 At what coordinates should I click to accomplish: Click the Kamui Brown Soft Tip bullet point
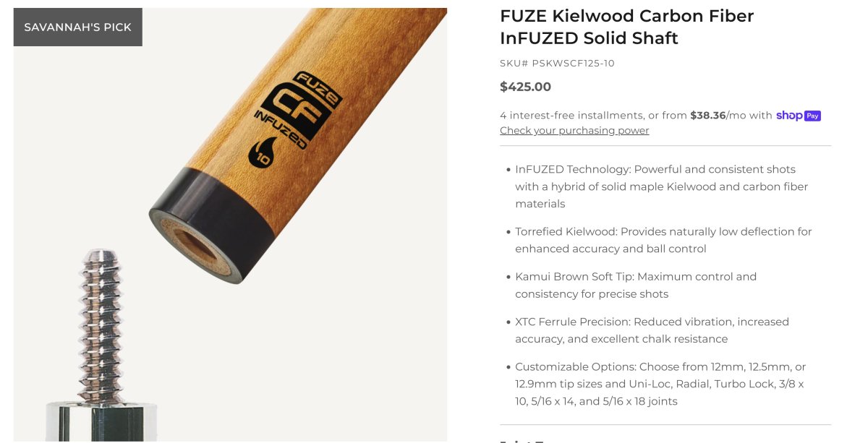tap(635, 285)
